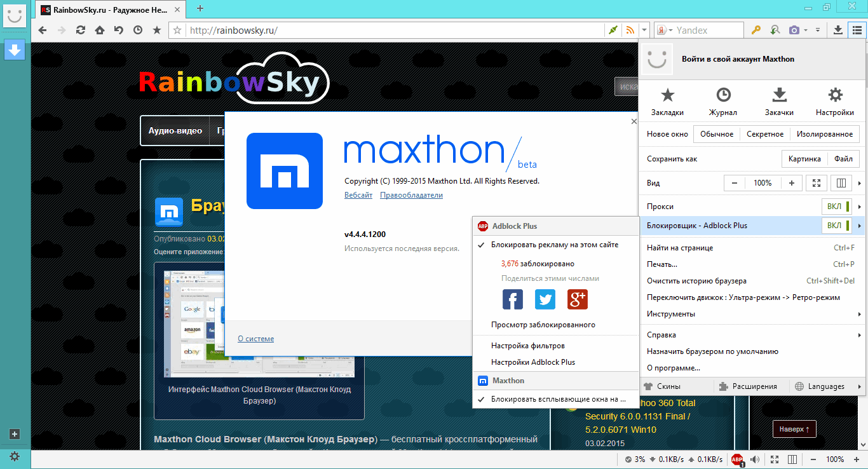Image resolution: width=868 pixels, height=469 pixels.
Task: Click the undo closed tab icon
Action: pos(119,30)
